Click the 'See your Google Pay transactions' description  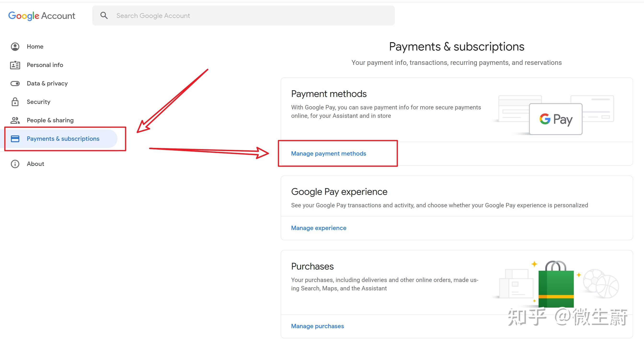tap(439, 205)
